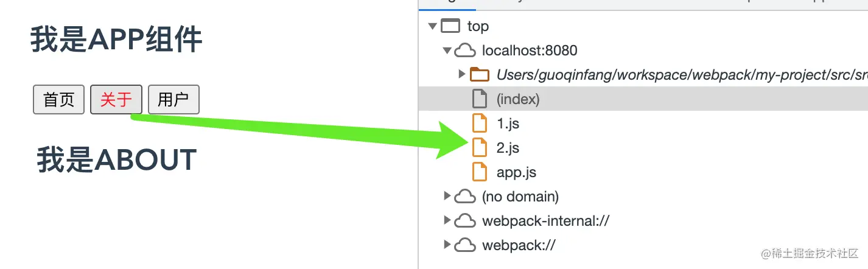Screen dimensions: 868x269
Task: Collapse the top frame tree node
Action: click(x=432, y=26)
